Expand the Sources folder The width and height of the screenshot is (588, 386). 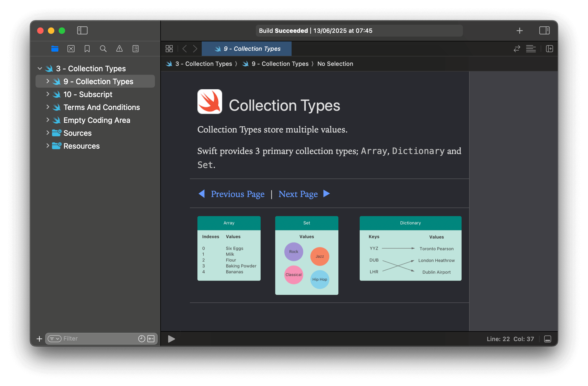tap(48, 133)
